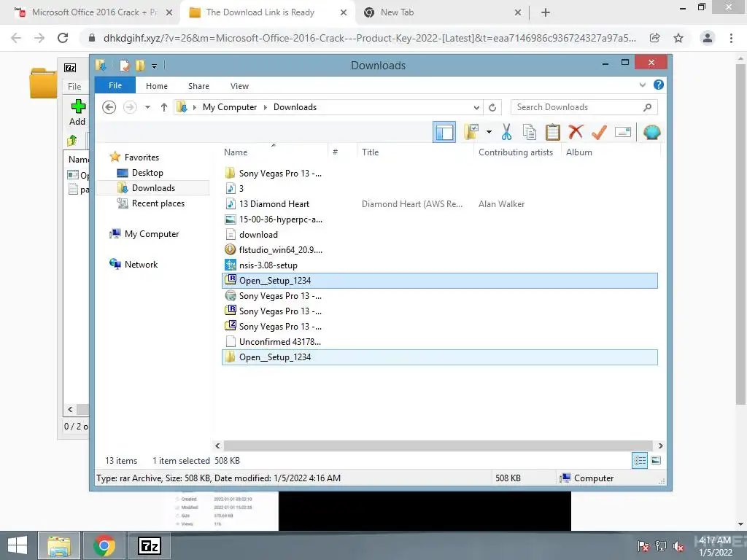This screenshot has width=747, height=560.
Task: Bookmark this page with the star
Action: [678, 38]
